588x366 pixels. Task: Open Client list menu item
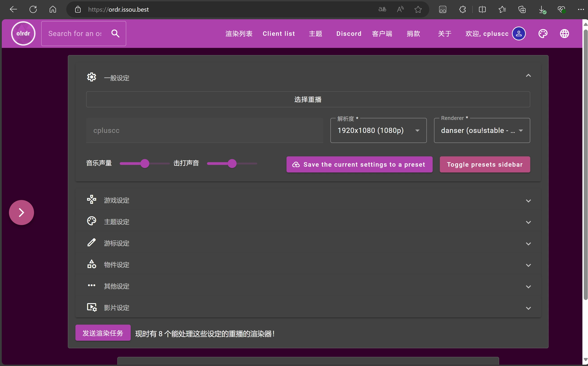tap(279, 34)
